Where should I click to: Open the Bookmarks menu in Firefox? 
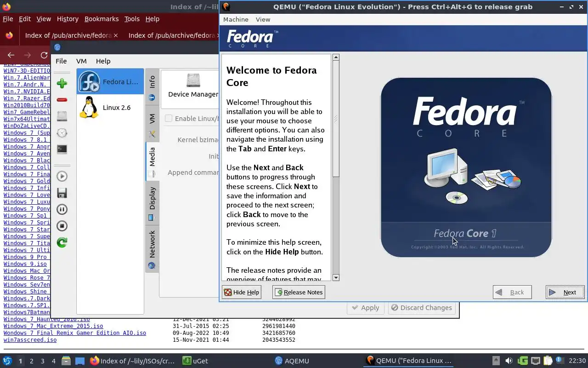102,19
